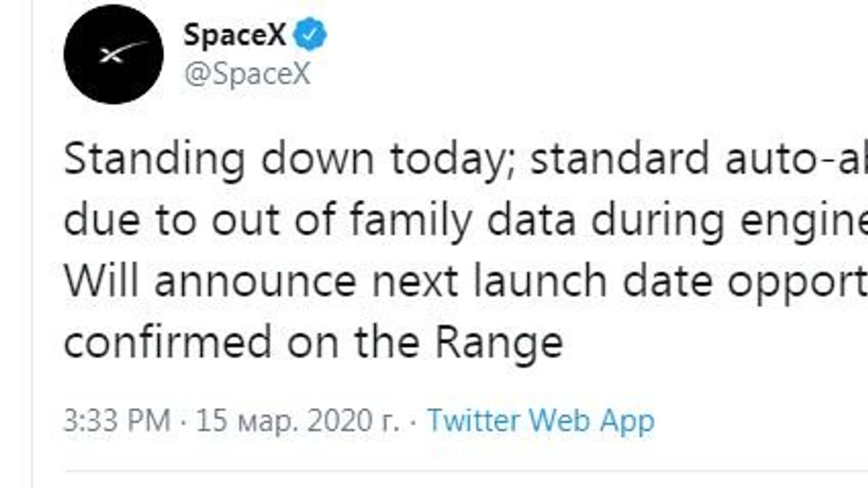Open the Twitter Web App source link
Viewport: 868px width, 488px height.
point(541,420)
